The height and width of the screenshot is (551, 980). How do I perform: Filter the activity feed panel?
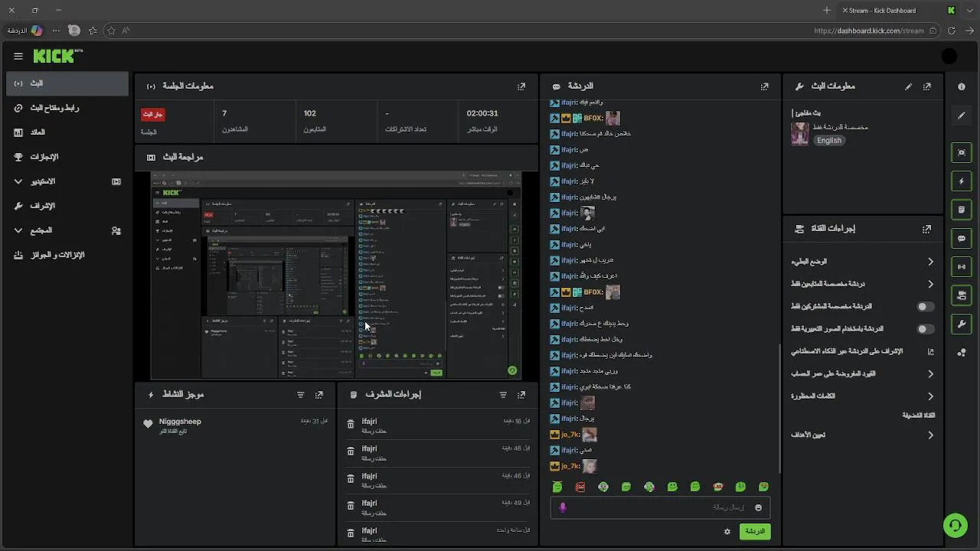(x=300, y=395)
